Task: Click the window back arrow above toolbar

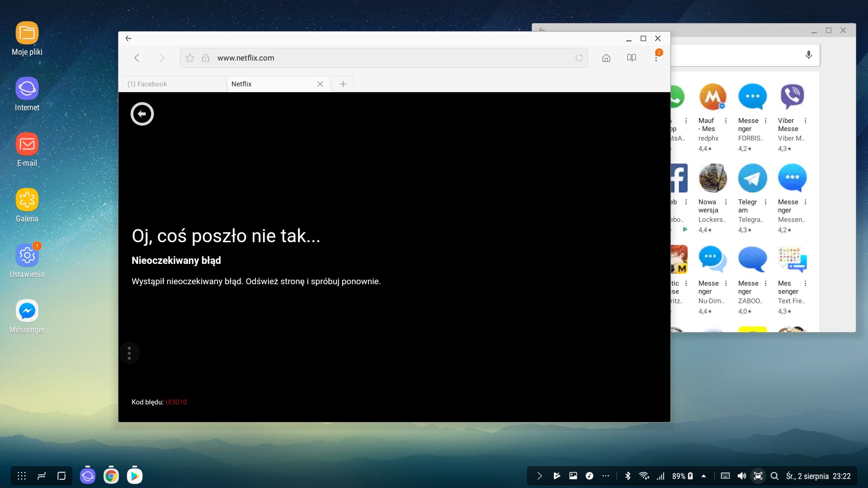Action: pyautogui.click(x=128, y=38)
